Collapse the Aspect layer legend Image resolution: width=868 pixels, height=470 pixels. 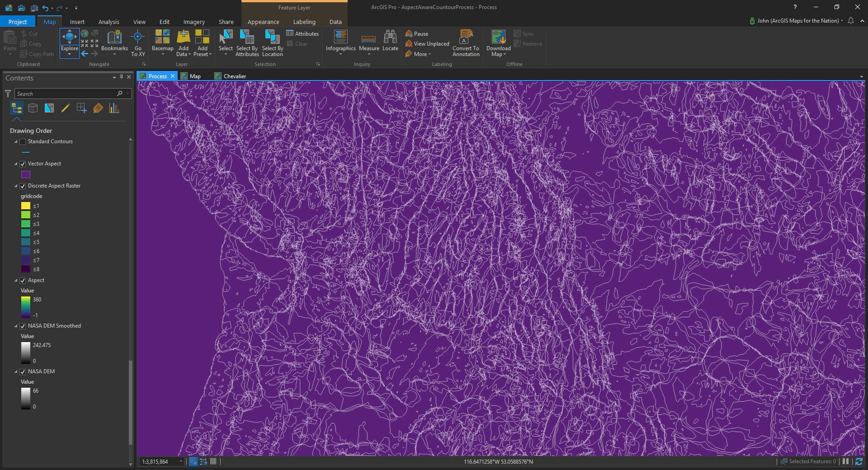point(16,281)
